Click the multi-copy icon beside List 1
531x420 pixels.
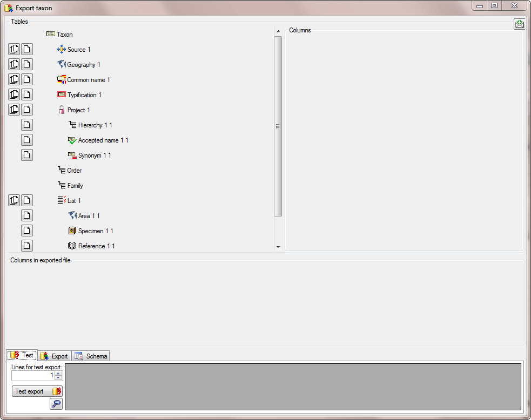point(14,200)
